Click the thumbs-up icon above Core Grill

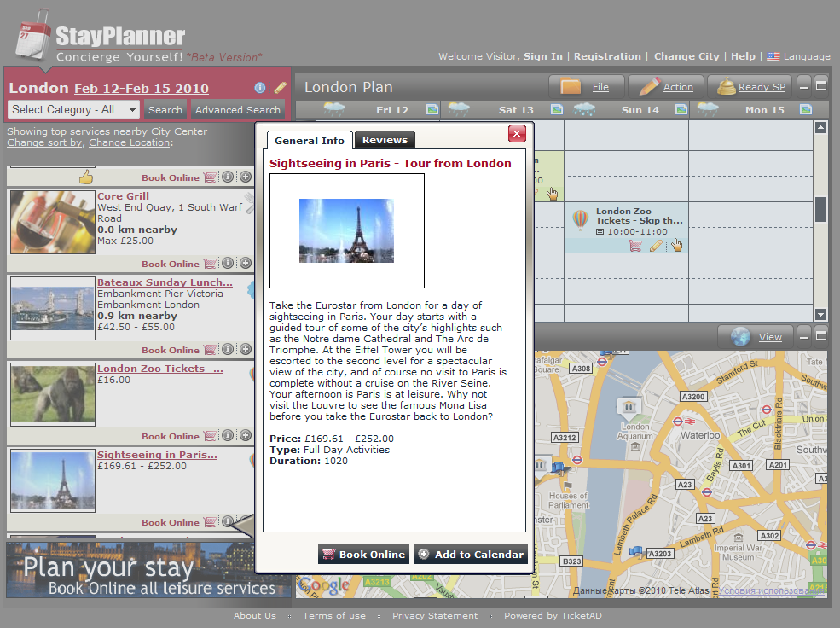tap(86, 177)
